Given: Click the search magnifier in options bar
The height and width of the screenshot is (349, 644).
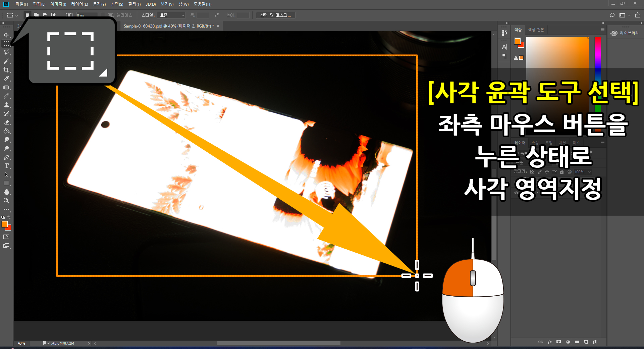Looking at the screenshot, I should tap(612, 15).
